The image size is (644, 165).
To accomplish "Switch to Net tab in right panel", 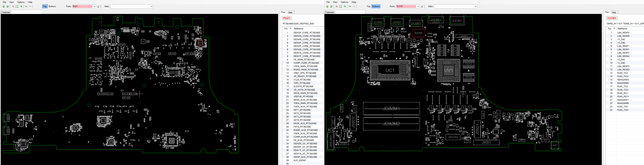I will pos(614,13).
